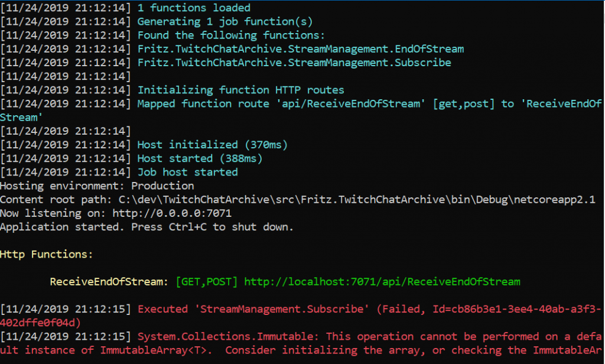Click the 'Mapped function route' log line
The width and height of the screenshot is (605, 364).
301,110
